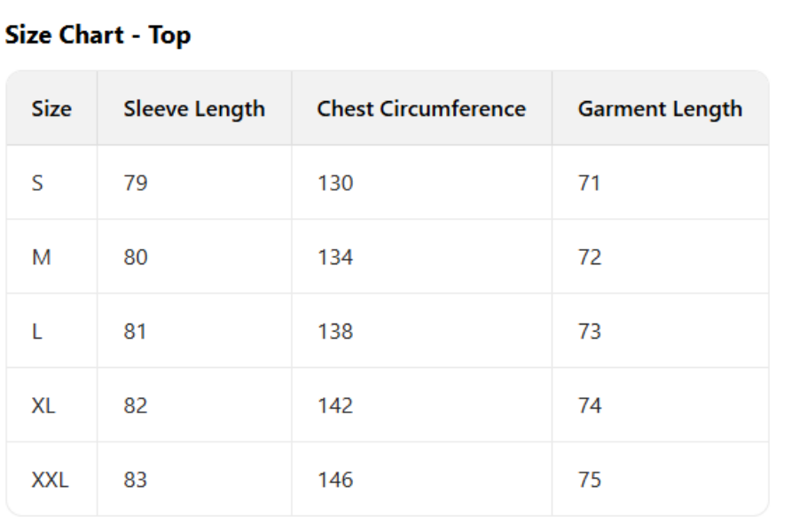Click sleeve length value 83
This screenshot has width=792, height=532.
[136, 480]
